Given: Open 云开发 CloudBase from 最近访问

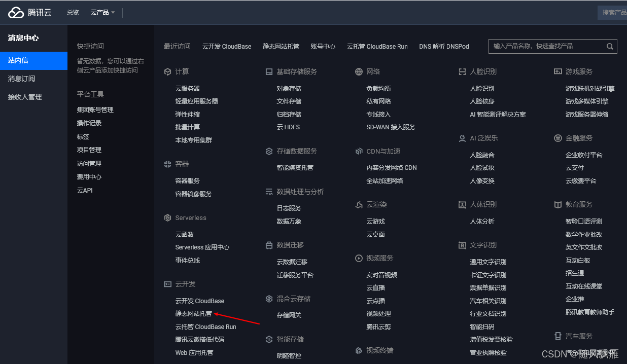Looking at the screenshot, I should 227,46.
